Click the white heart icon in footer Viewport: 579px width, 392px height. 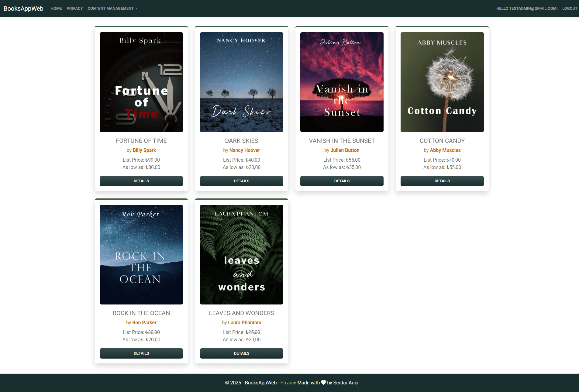(x=323, y=383)
